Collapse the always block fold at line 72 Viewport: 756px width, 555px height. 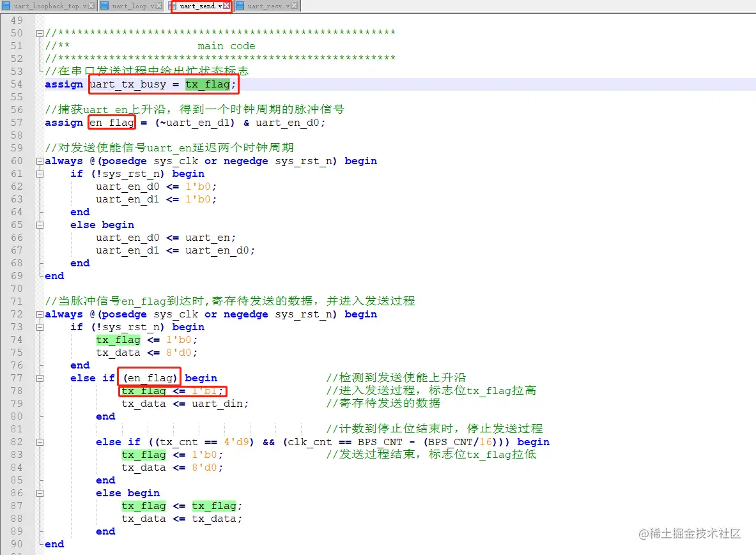coord(40,315)
